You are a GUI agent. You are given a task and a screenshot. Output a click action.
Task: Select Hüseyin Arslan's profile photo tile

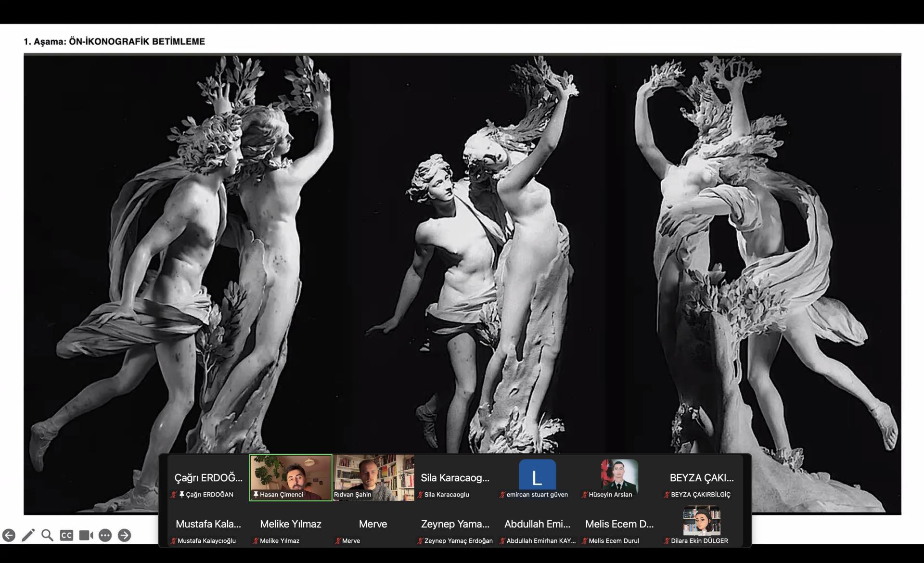619,474
